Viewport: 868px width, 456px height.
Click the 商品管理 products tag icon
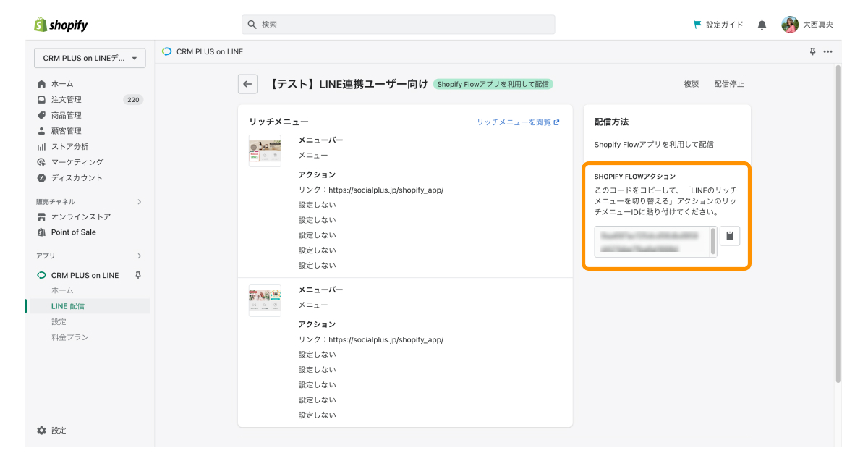tap(41, 114)
